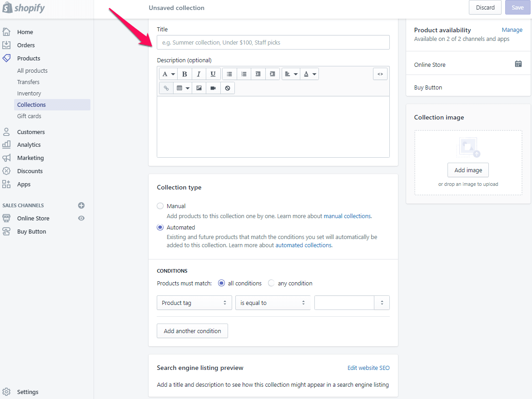Clear formatting in description editor
The width and height of the screenshot is (532, 399).
pos(227,88)
